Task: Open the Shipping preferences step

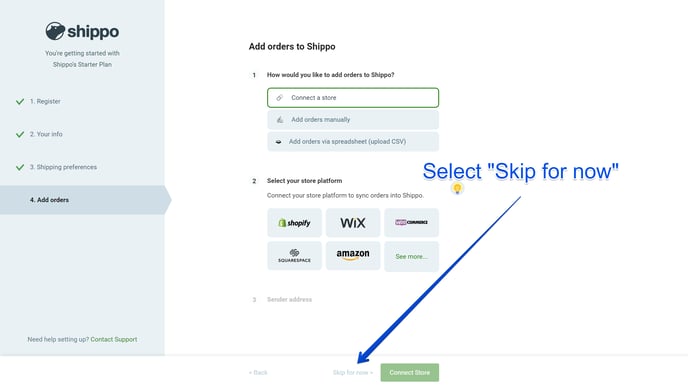Action: coord(63,167)
